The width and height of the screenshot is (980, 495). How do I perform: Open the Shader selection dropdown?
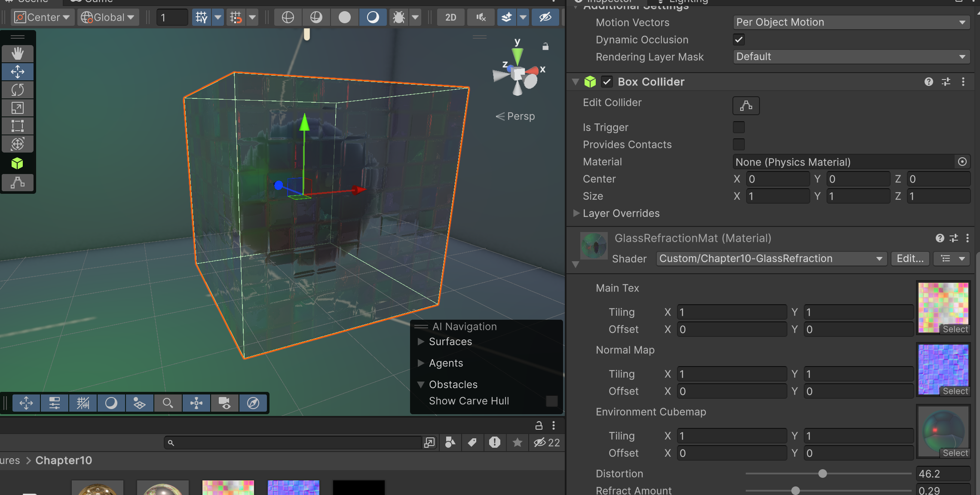tap(771, 259)
